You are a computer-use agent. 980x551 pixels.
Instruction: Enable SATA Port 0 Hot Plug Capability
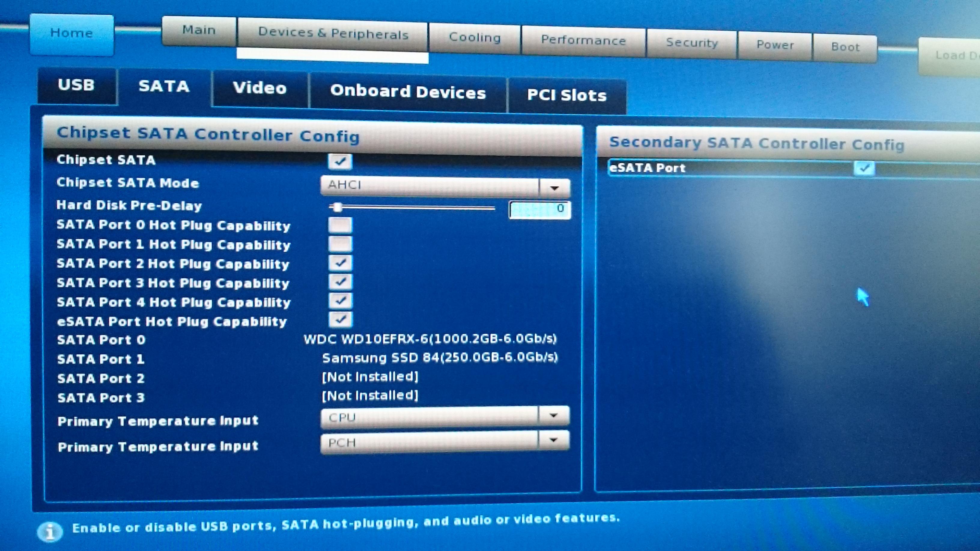[x=340, y=225]
